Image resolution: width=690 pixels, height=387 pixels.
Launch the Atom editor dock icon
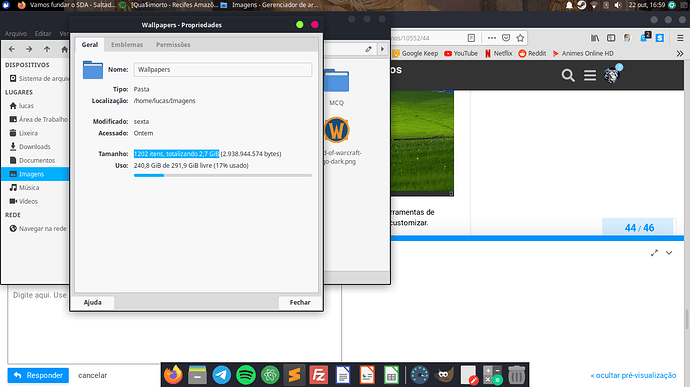(x=270, y=375)
